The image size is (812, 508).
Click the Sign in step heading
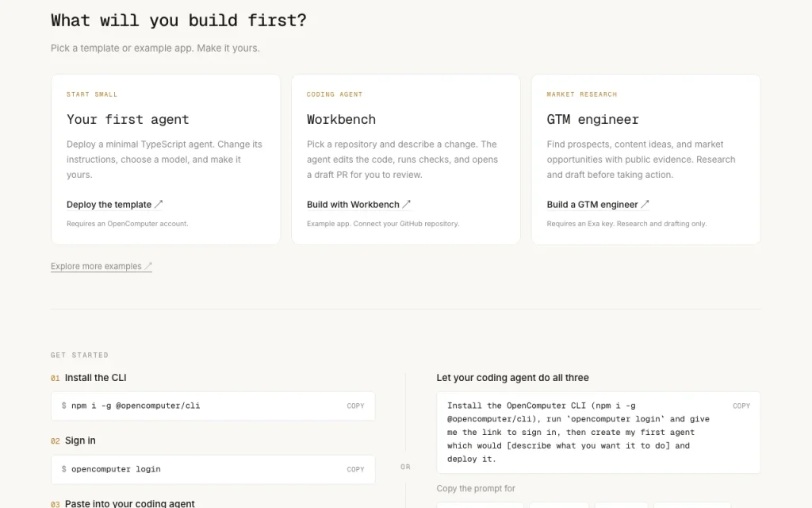tap(80, 441)
